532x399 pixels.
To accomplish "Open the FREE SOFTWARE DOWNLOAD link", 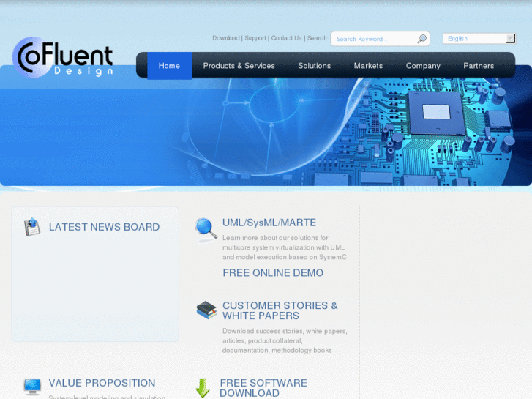I will pyautogui.click(x=263, y=388).
